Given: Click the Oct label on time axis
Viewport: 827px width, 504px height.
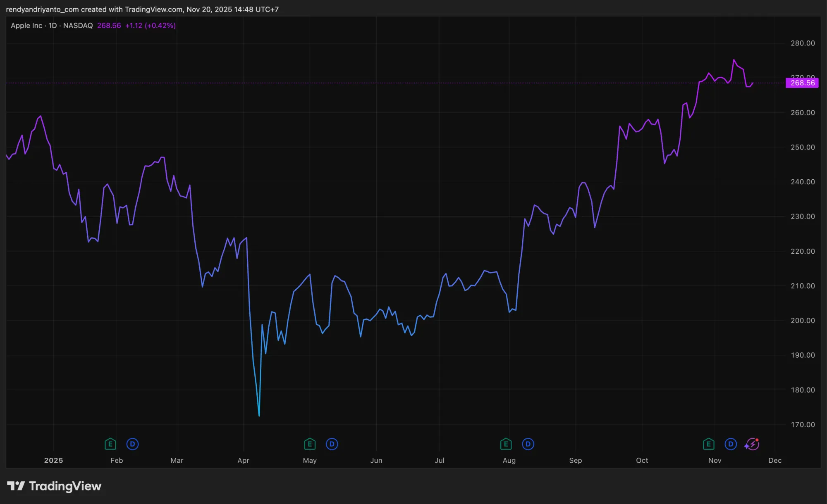Looking at the screenshot, I should (642, 460).
